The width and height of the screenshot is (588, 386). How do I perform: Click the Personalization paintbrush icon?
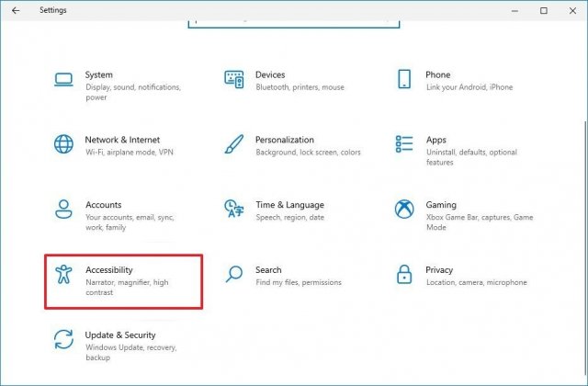pyautogui.click(x=234, y=144)
